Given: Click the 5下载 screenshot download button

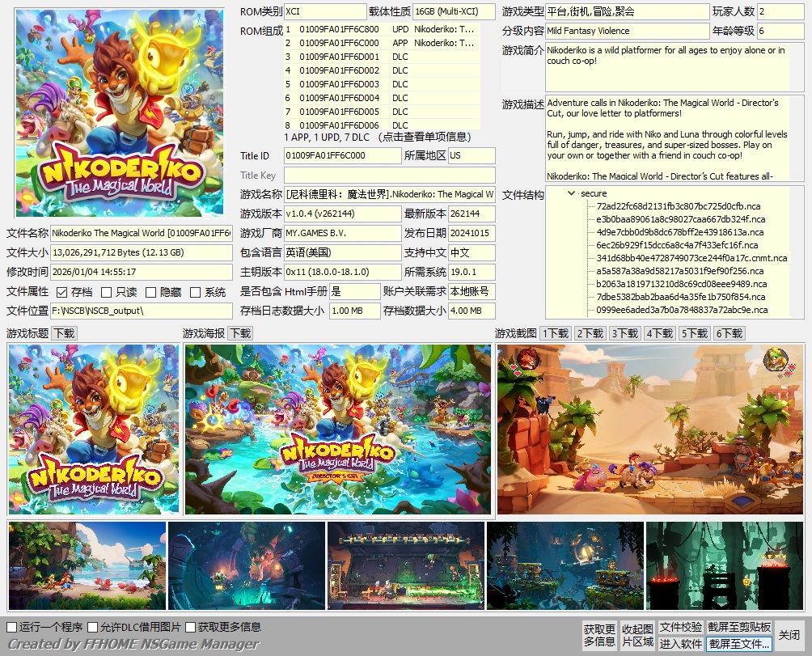Looking at the screenshot, I should pos(695,333).
